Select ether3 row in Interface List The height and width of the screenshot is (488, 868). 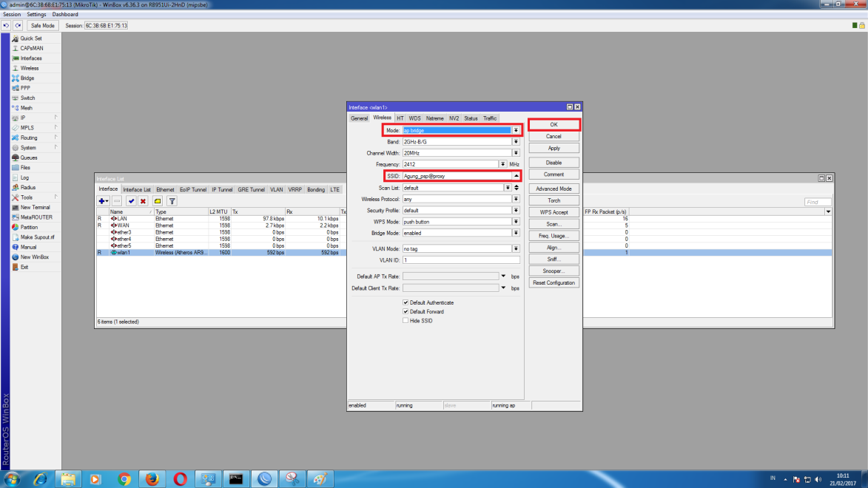pos(221,232)
